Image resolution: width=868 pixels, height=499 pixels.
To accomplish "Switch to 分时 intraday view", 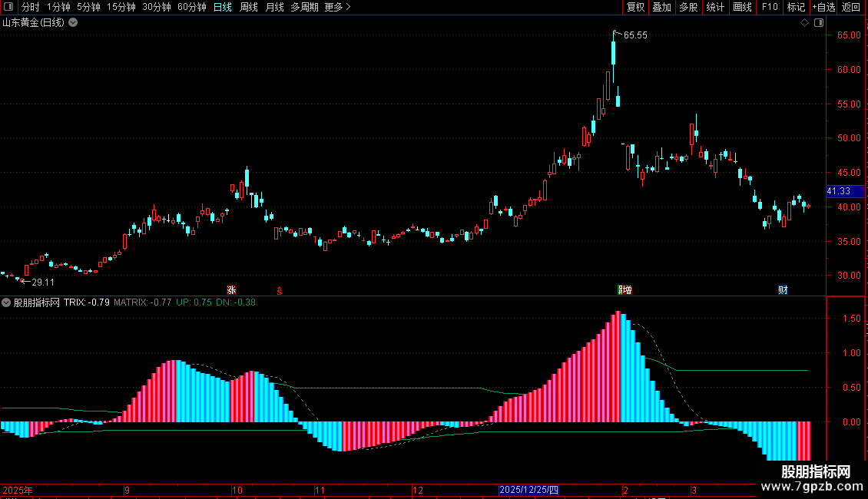I will click(x=31, y=7).
